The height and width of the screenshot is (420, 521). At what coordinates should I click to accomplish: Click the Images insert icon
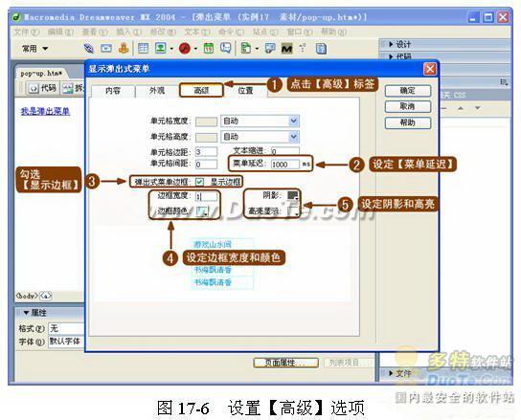point(161,49)
